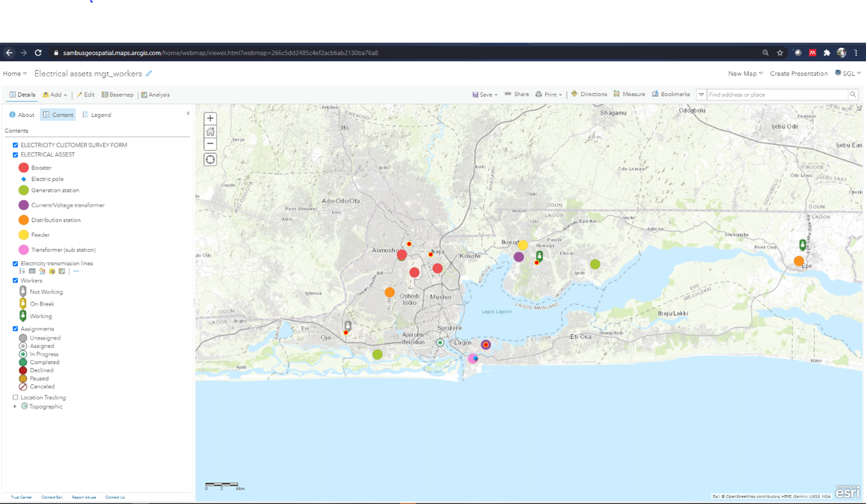Open the New Map dropdown
Image resolution: width=866 pixels, height=504 pixels.
[745, 73]
